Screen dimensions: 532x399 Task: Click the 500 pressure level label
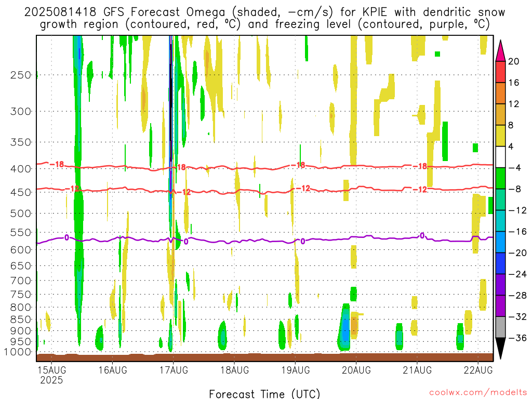[x=21, y=214]
